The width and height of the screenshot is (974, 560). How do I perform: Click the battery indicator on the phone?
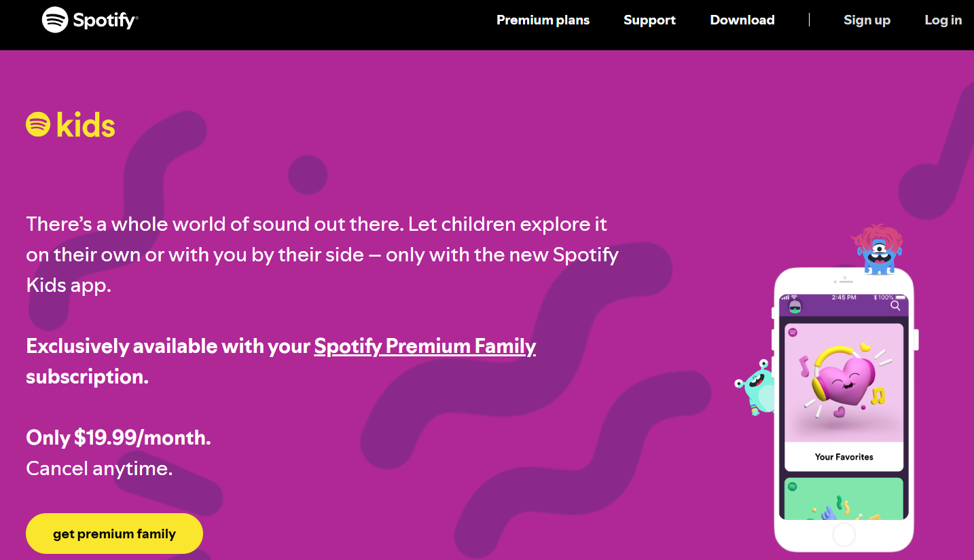click(x=899, y=297)
